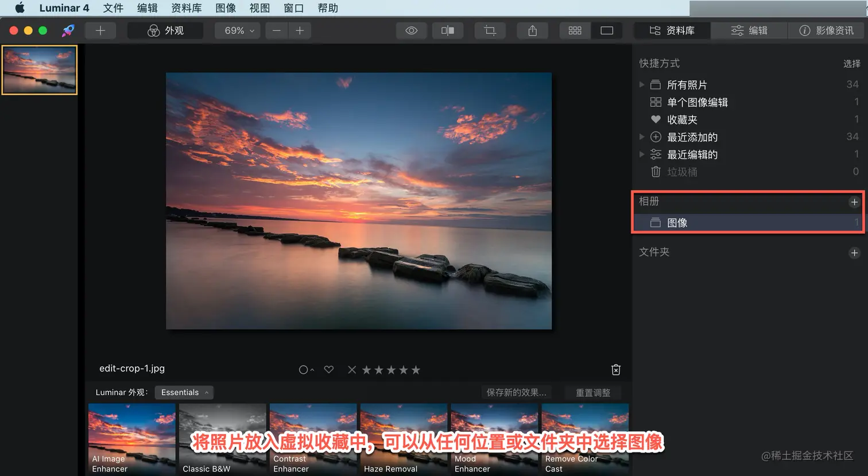Rate the photo one star

366,370
